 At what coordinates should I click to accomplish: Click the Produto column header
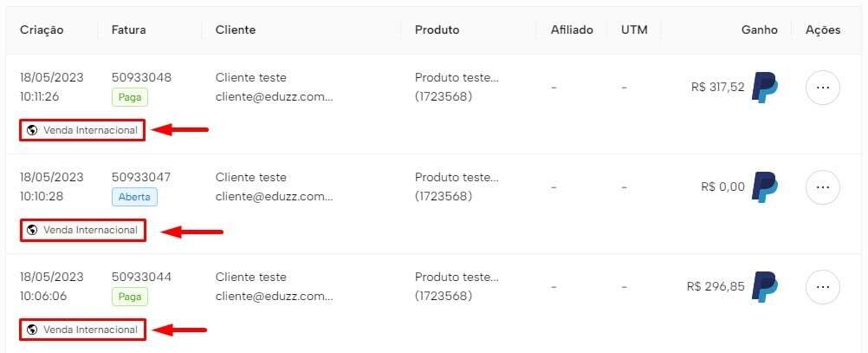click(x=437, y=30)
